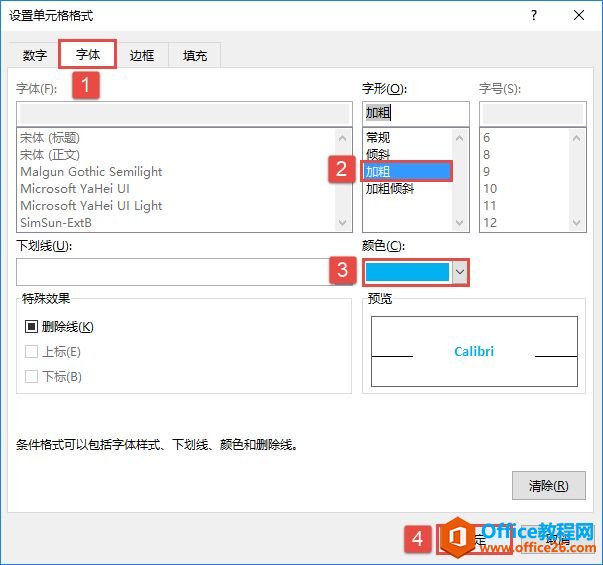Click font style list scroll up arrow
Image resolution: width=603 pixels, height=565 pixels.
tap(460, 138)
